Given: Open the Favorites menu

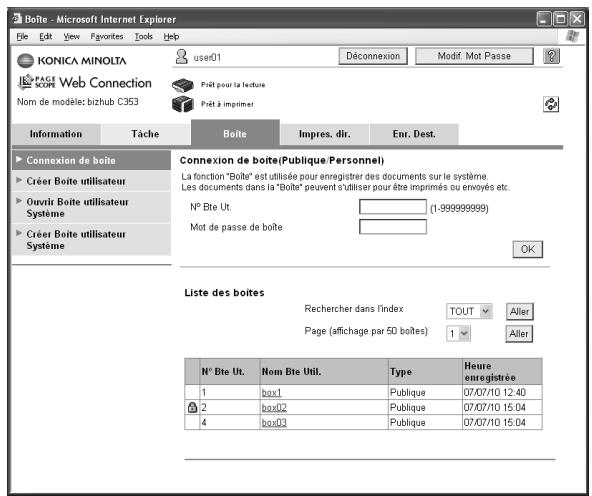Looking at the screenshot, I should (x=107, y=37).
